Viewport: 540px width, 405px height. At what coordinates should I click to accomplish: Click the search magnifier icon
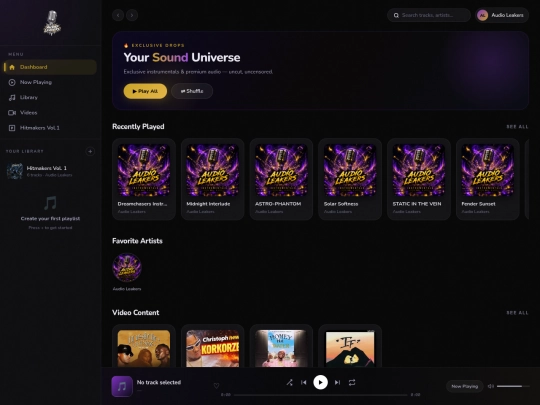pyautogui.click(x=396, y=15)
